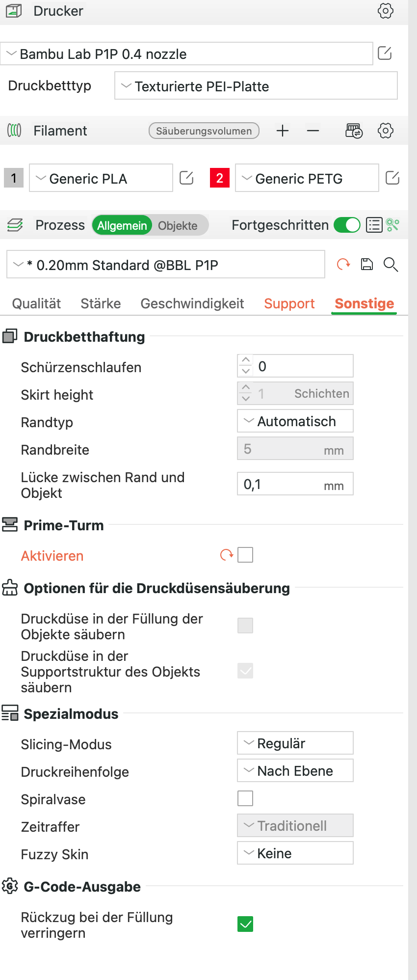The width and height of the screenshot is (417, 980).
Task: Add a filament with plus icon
Action: 283,131
